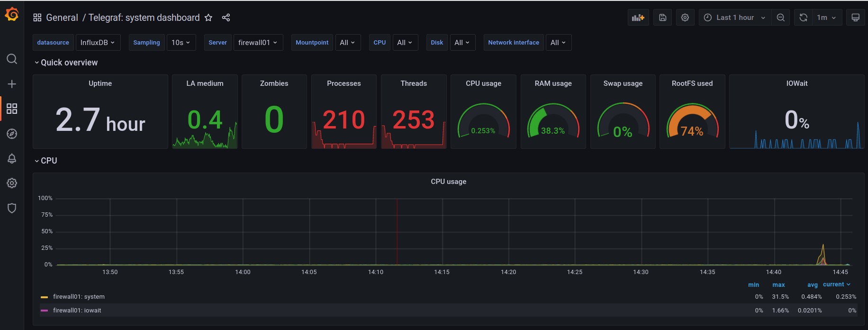
Task: Open Server Admin shield icon
Action: 12,208
